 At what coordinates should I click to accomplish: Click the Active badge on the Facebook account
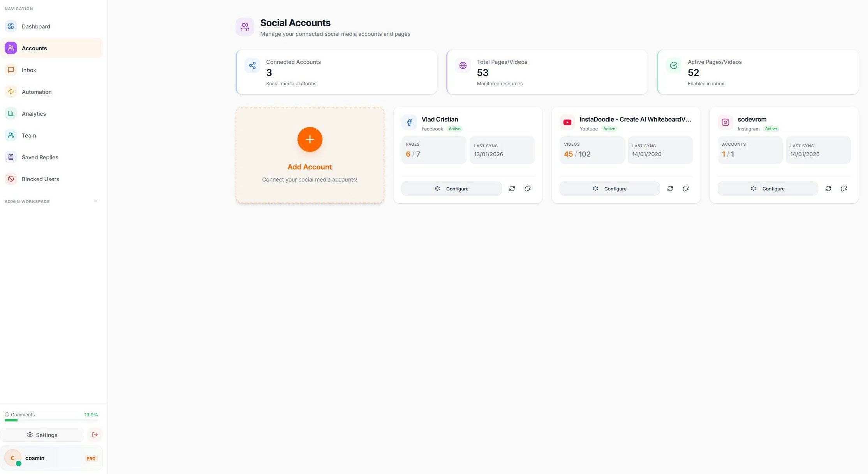point(454,129)
